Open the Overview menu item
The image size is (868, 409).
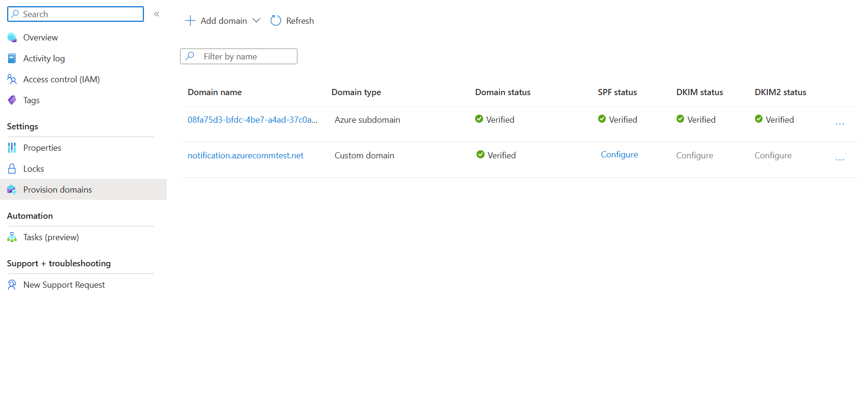83,38
